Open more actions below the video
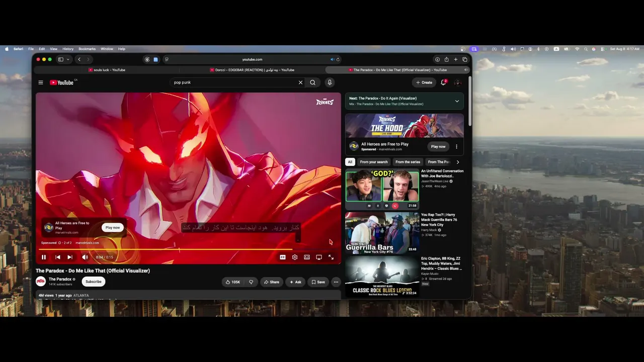 tap(336, 282)
